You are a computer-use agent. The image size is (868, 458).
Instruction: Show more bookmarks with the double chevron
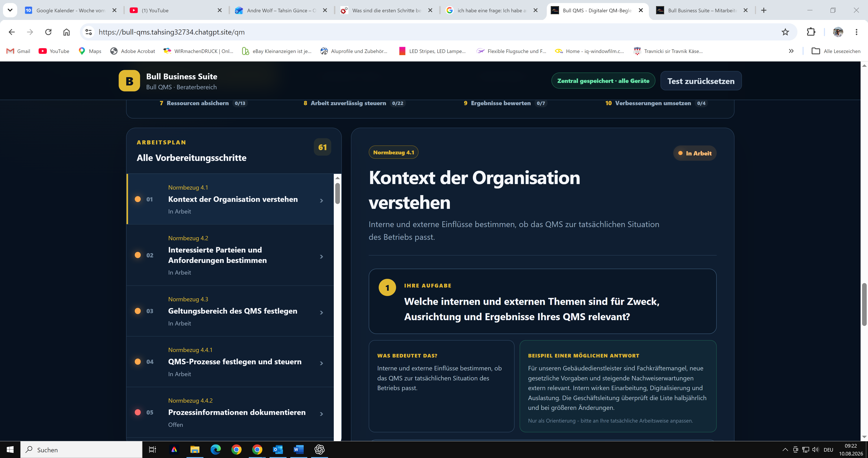[791, 51]
